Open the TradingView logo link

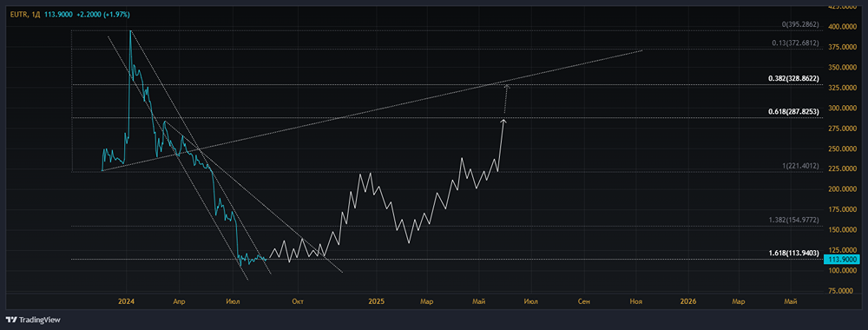coord(33,320)
